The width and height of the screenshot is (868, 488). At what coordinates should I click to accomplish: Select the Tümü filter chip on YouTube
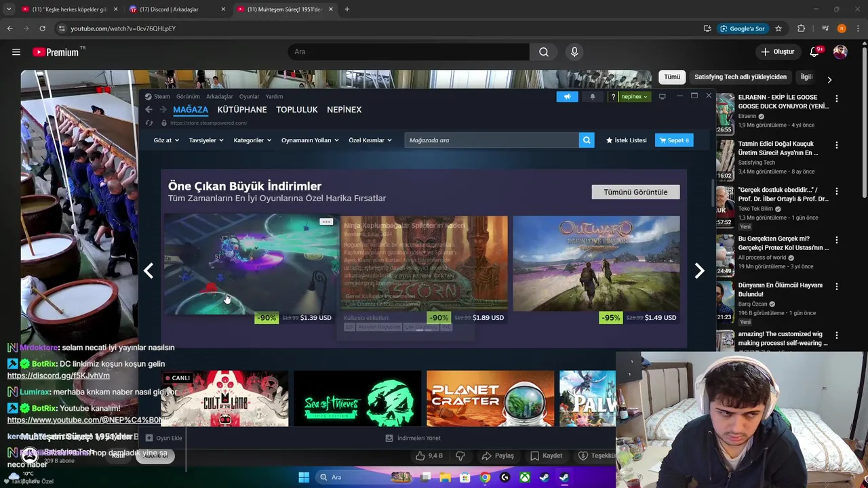pos(672,77)
